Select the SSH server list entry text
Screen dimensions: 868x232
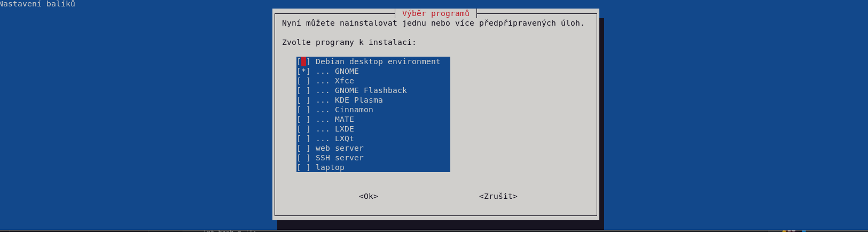[339, 158]
